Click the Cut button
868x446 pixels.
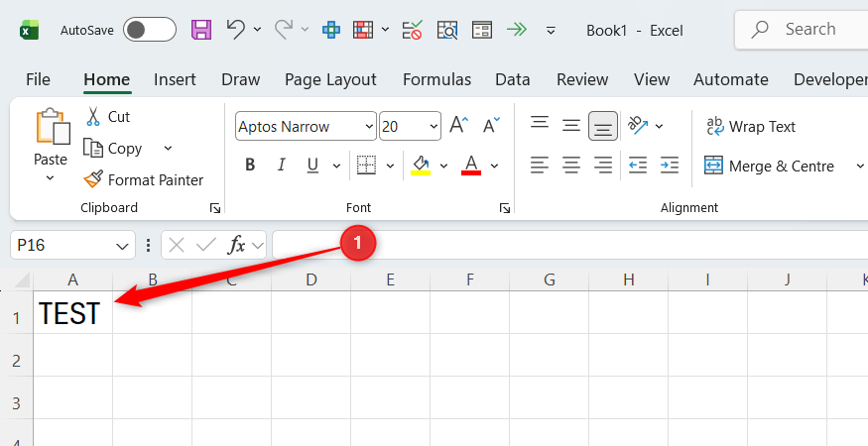click(x=107, y=117)
